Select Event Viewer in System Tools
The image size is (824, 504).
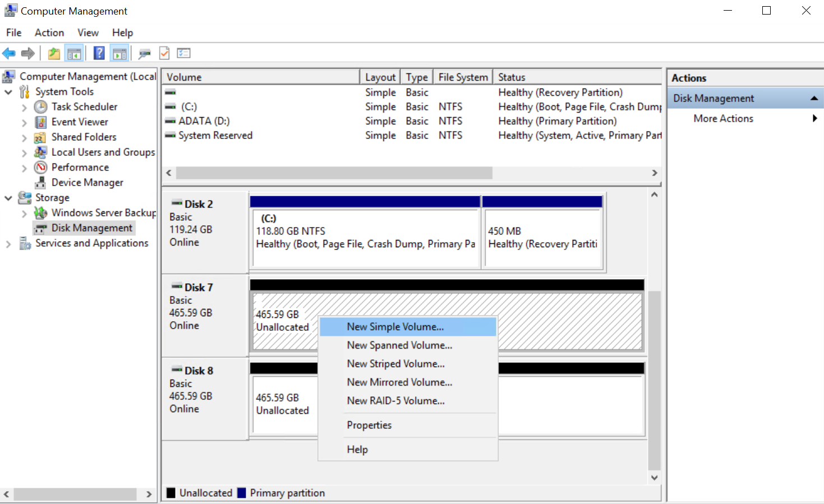tap(80, 122)
